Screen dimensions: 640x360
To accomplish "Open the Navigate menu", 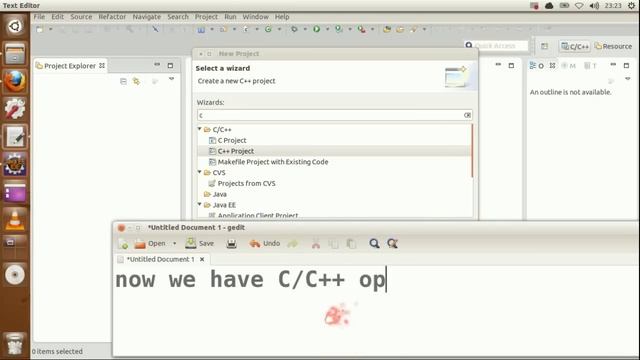I will click(x=147, y=17).
